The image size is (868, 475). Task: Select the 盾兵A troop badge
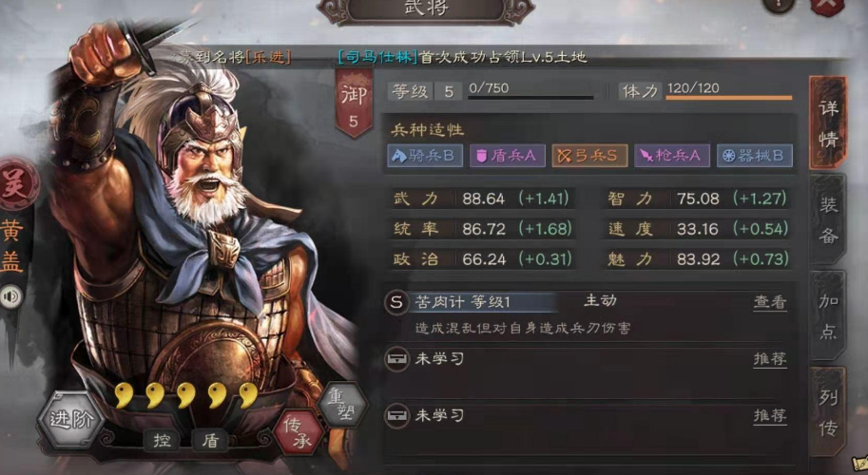[x=507, y=156]
